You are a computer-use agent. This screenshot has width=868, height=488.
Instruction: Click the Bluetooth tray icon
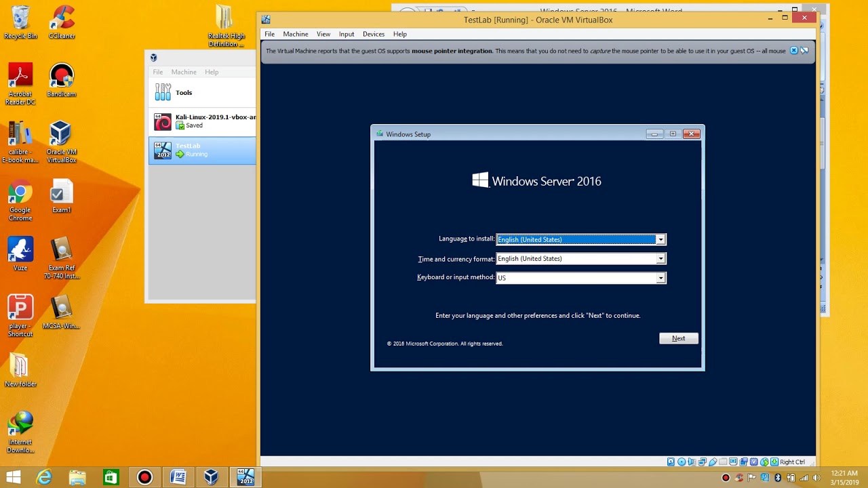[x=778, y=478]
